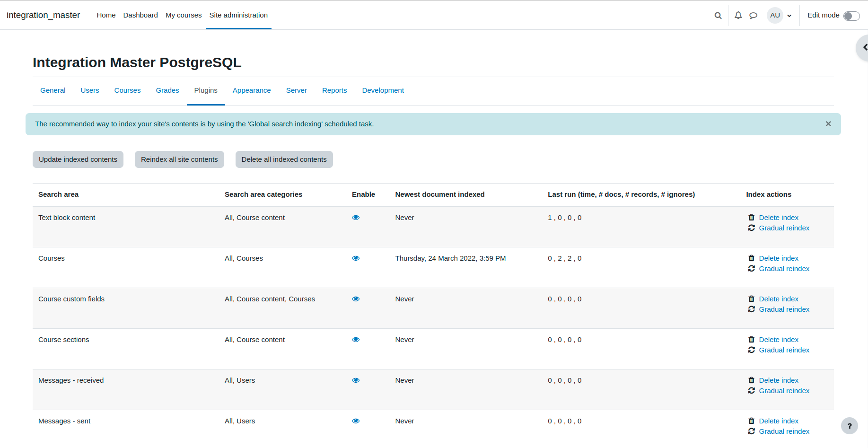This screenshot has height=448, width=868.
Task: Click the 'Text block content' cell
Action: (67, 218)
